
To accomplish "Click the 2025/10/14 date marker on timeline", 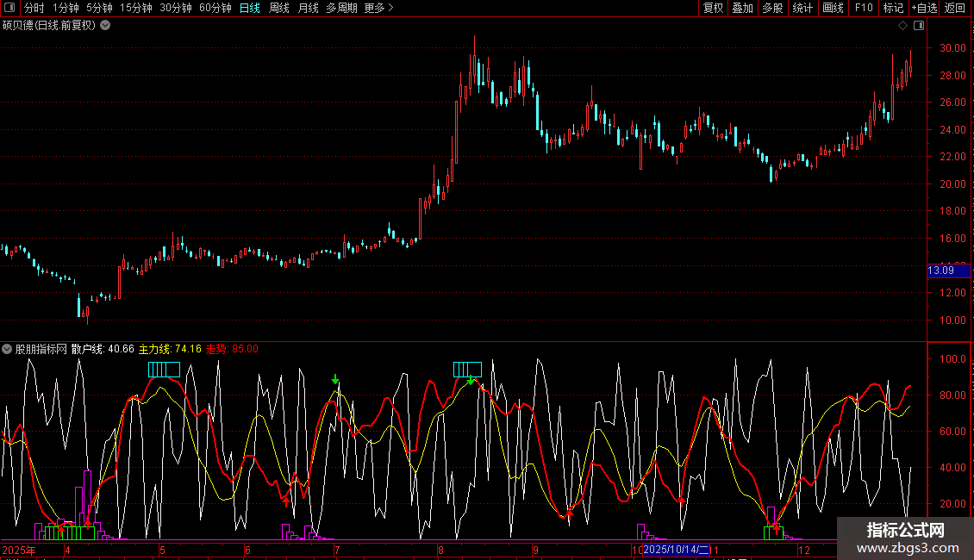I will [676, 550].
